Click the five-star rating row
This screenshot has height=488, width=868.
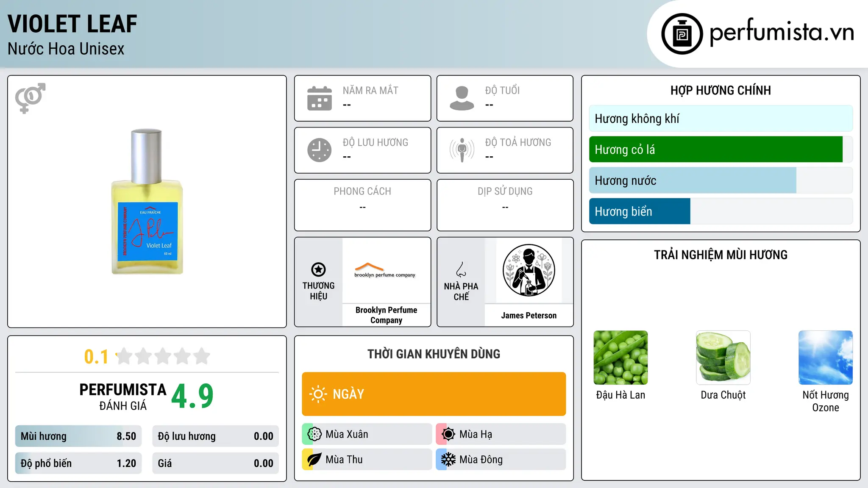coord(163,356)
